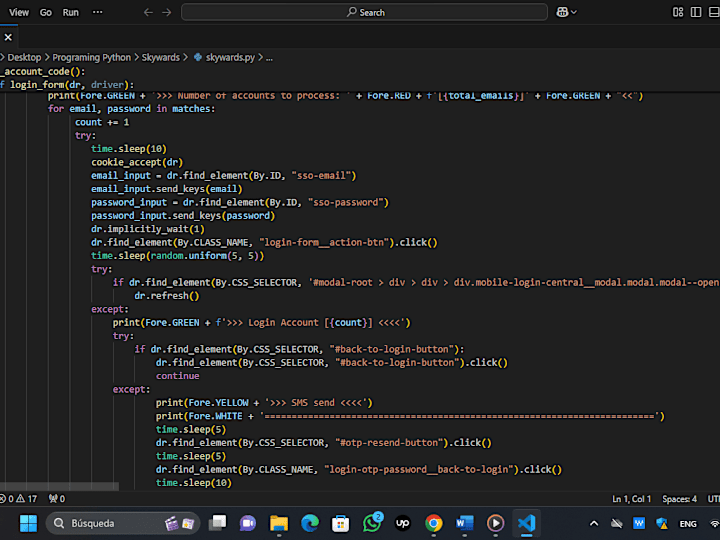Click the 'dr.refresh()' code line

click(167, 296)
